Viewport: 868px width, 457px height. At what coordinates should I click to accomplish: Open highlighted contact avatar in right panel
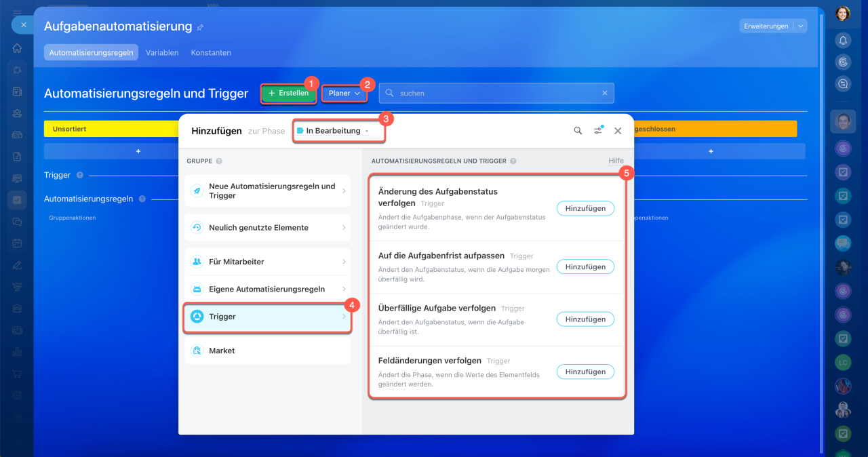coord(843,122)
